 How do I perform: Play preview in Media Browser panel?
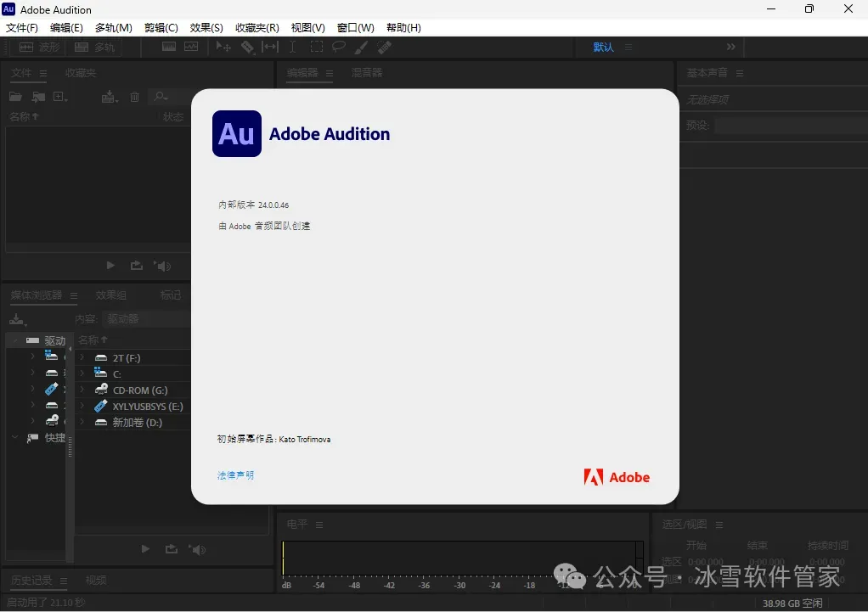pyautogui.click(x=145, y=549)
